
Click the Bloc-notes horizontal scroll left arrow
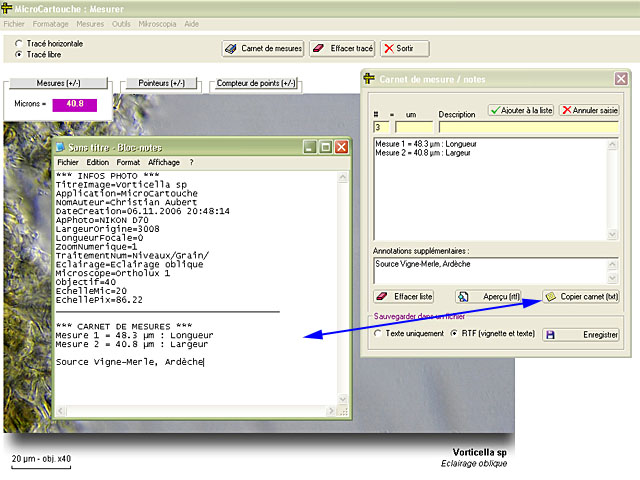tap(60, 411)
